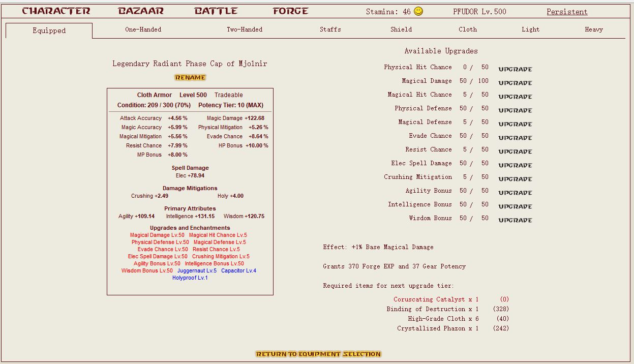Open the Persistent link
Viewport: 634px width, 364px height.
566,11
